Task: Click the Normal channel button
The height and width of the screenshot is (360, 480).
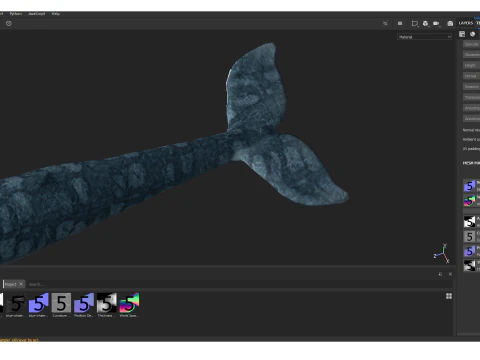Action: (x=472, y=76)
